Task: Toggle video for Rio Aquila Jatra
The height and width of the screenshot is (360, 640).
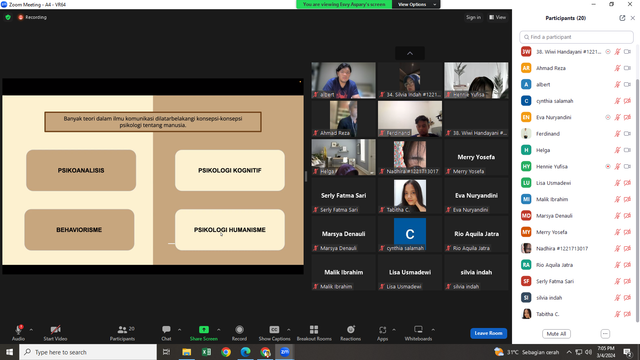Action: point(628,265)
